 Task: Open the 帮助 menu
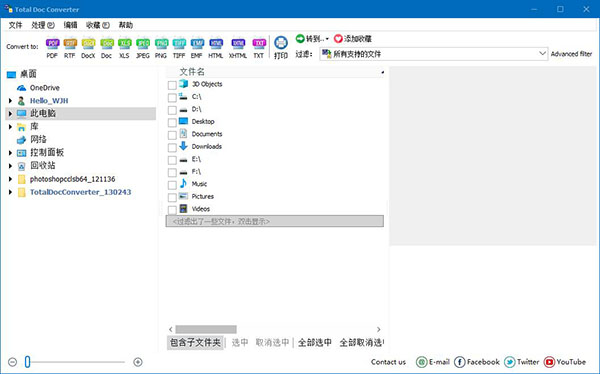126,25
